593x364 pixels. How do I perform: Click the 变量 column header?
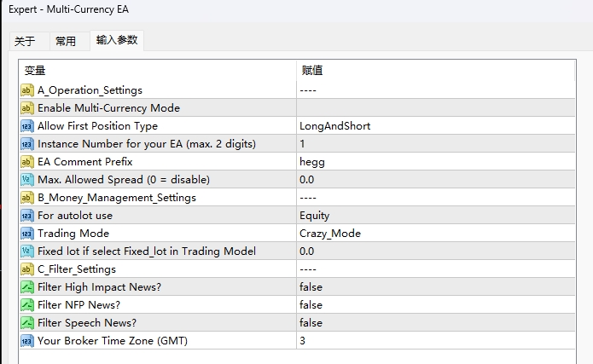tap(35, 71)
